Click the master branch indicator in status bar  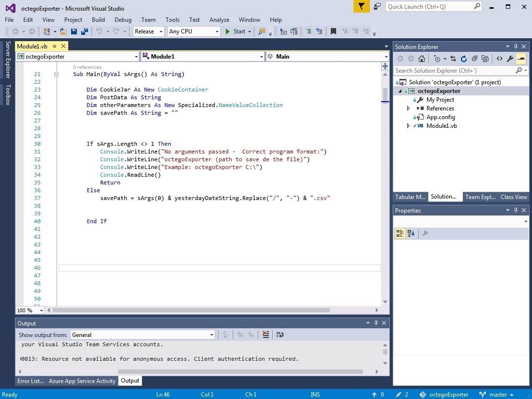pos(496,395)
